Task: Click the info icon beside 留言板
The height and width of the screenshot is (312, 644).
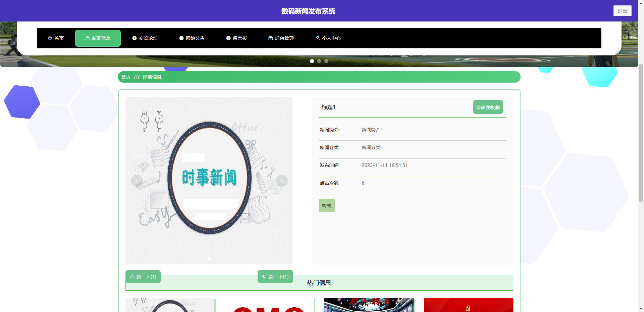Action: [228, 38]
